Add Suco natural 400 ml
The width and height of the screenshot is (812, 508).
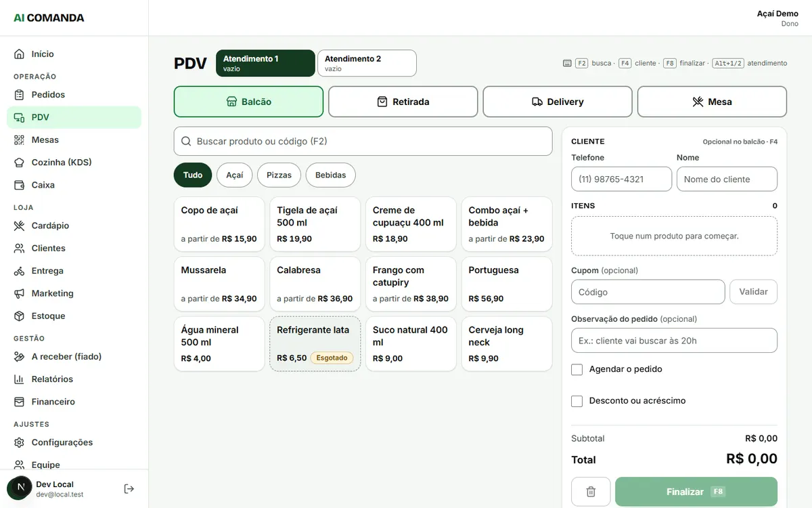click(x=411, y=344)
